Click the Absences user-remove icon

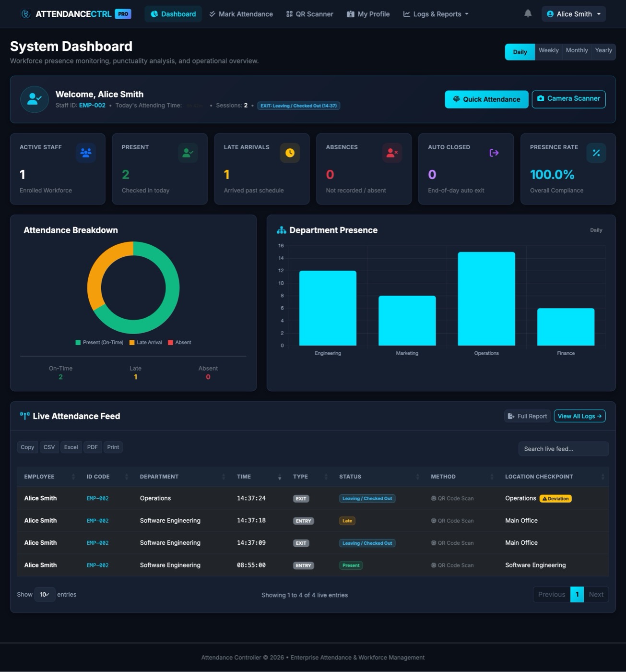tap(392, 153)
